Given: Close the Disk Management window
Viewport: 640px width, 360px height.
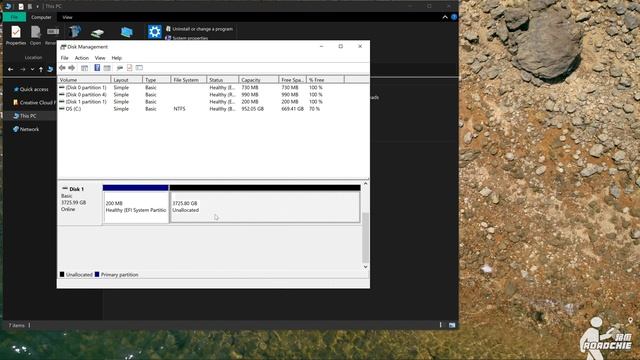Looking at the screenshot, I should coord(360,47).
